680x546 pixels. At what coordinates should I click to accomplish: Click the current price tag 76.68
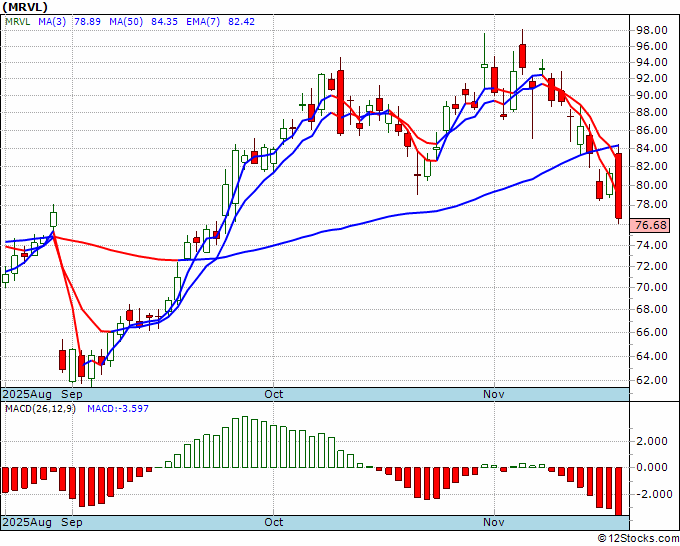(x=650, y=225)
